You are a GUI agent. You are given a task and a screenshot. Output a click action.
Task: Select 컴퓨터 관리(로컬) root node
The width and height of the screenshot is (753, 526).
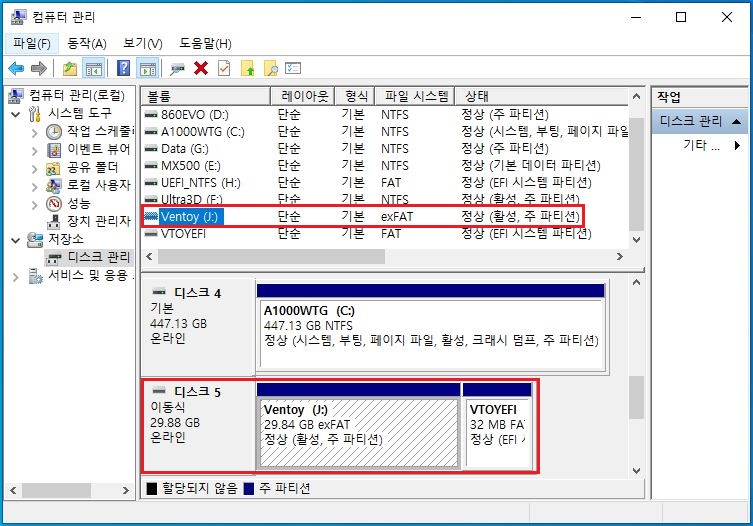tap(77, 95)
